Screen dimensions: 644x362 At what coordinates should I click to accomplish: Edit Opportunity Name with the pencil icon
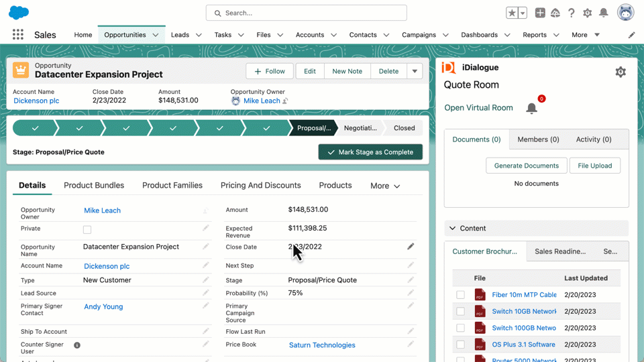click(x=205, y=246)
